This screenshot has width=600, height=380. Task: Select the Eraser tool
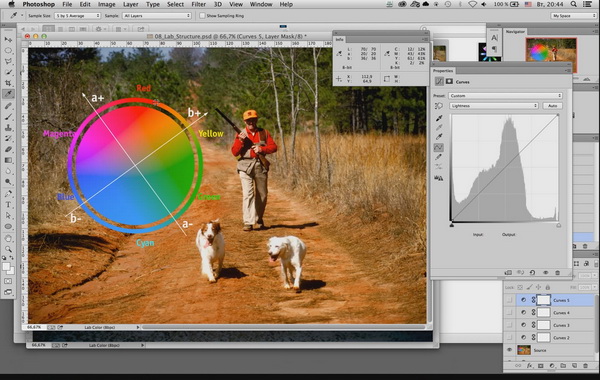pyautogui.click(x=8, y=149)
